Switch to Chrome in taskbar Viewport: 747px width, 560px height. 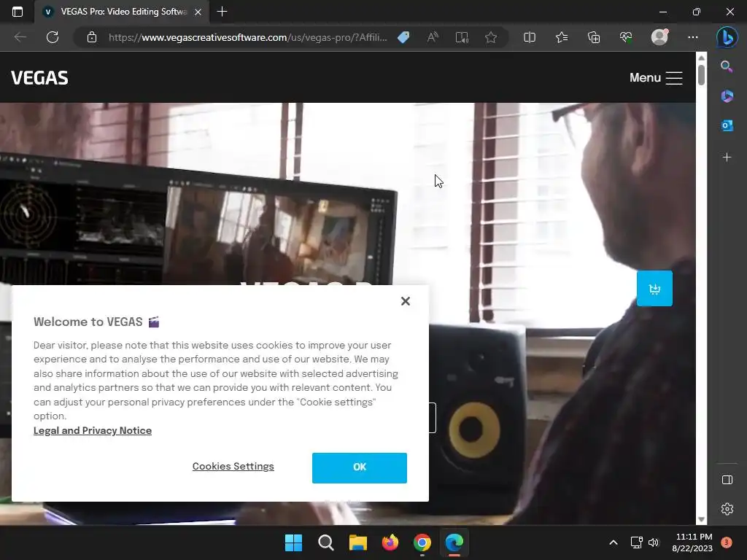[422, 542]
